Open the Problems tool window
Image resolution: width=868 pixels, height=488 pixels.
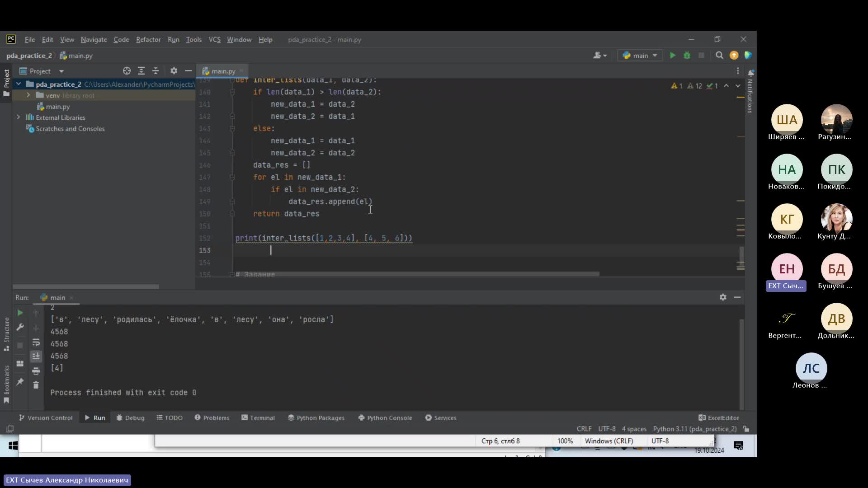(212, 418)
